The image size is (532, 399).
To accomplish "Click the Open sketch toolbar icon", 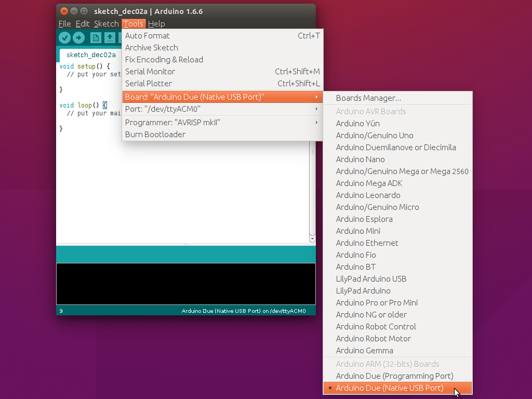I will point(110,37).
